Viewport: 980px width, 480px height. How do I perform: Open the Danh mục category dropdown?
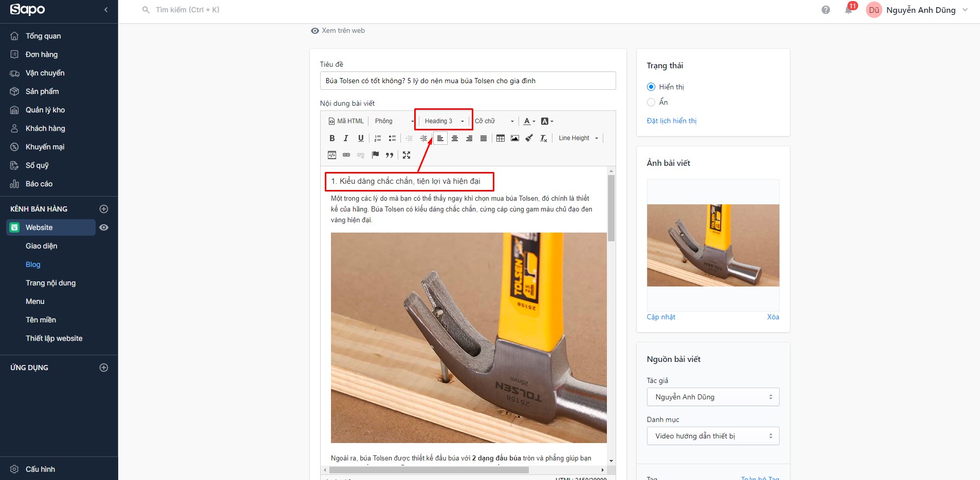point(713,436)
